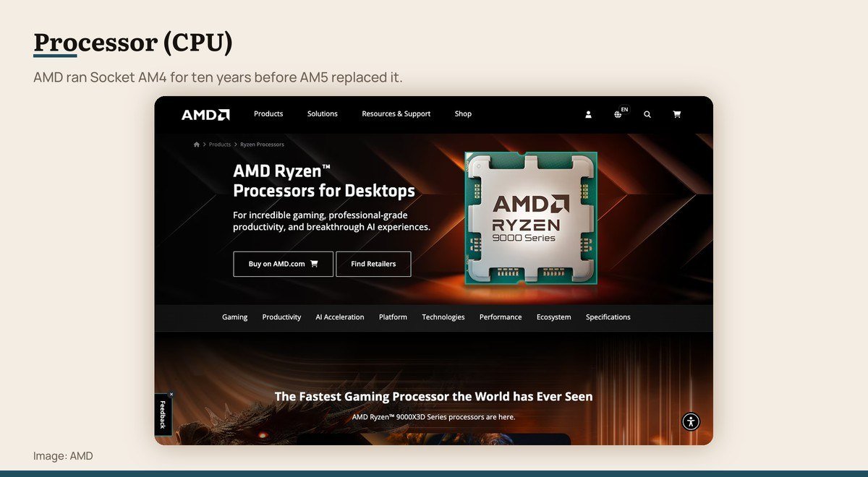Open the shopping cart icon
The width and height of the screenshot is (868, 477).
coord(677,114)
